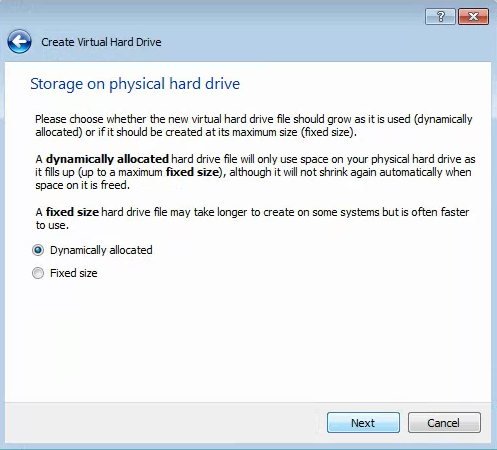
Task: Click the text 'space on it is freed.'
Action: (82, 185)
